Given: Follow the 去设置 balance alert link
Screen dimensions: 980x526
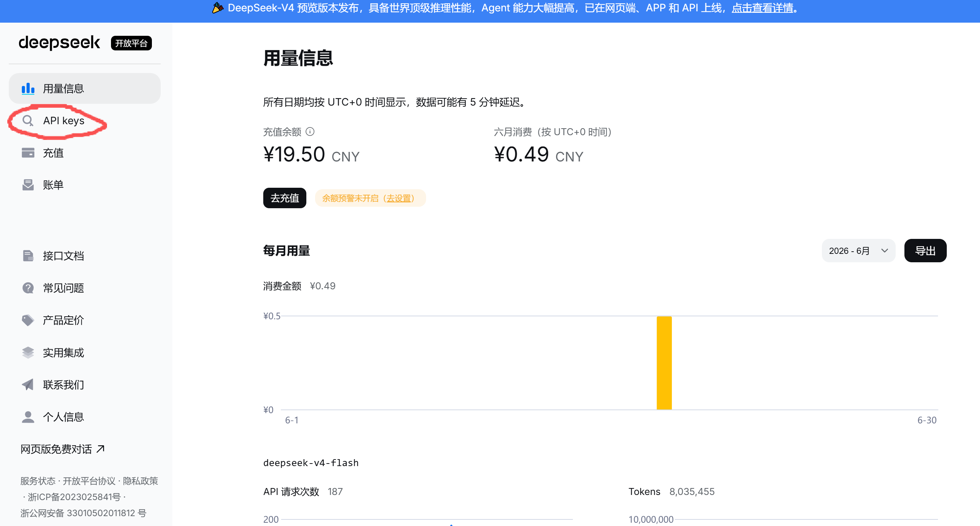Looking at the screenshot, I should point(398,198).
